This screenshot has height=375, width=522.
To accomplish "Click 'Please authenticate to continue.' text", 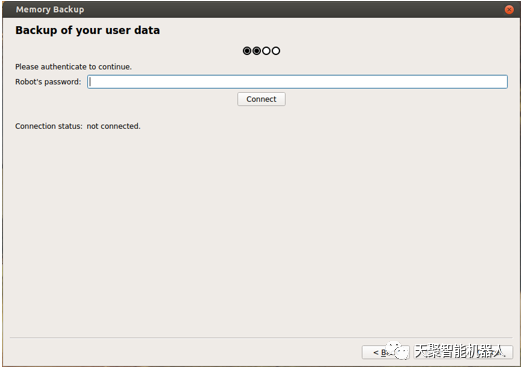I will point(73,67).
